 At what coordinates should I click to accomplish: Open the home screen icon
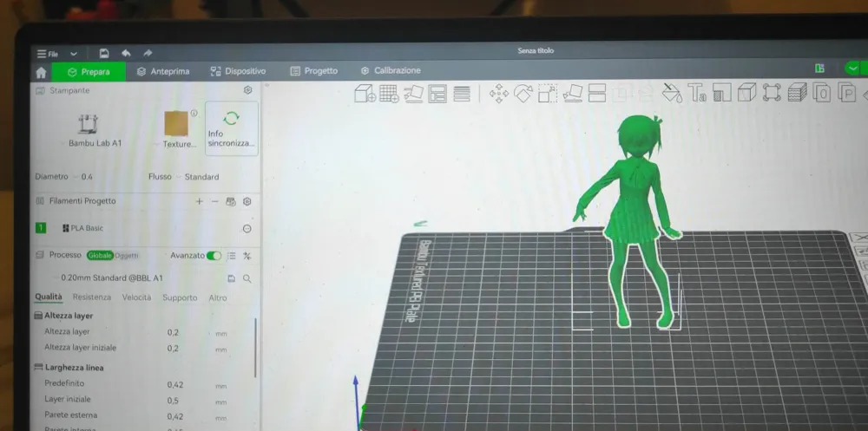[x=41, y=73]
